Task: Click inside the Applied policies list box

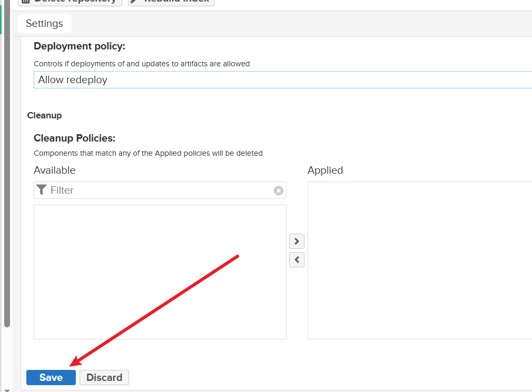Action: 419,260
